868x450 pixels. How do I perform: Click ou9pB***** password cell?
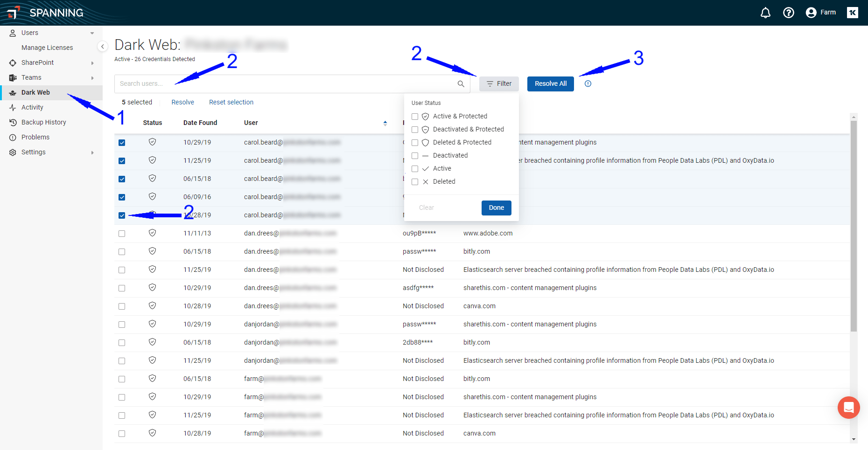tap(419, 233)
